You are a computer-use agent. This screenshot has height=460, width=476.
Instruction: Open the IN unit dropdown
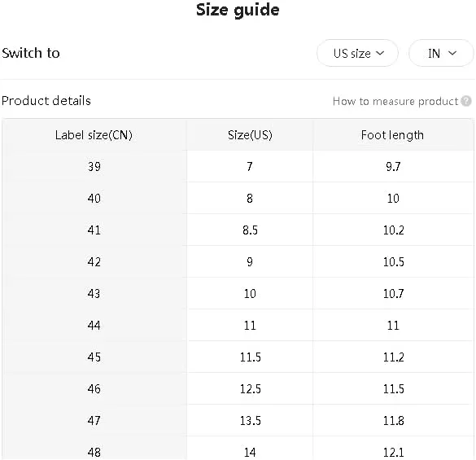click(441, 53)
